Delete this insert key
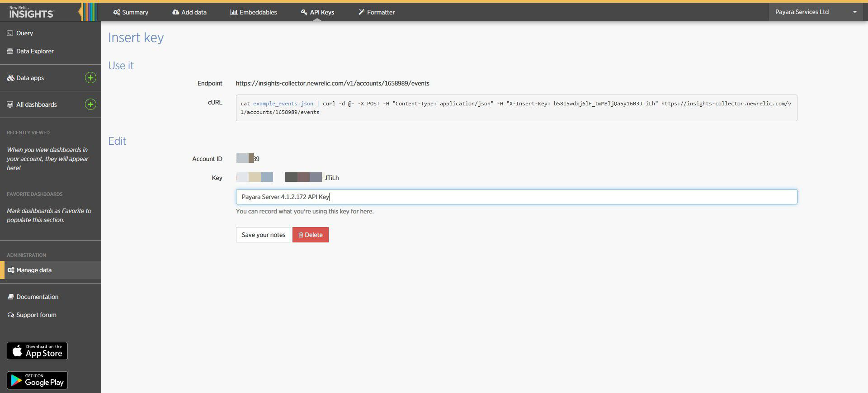The height and width of the screenshot is (393, 868). click(311, 235)
